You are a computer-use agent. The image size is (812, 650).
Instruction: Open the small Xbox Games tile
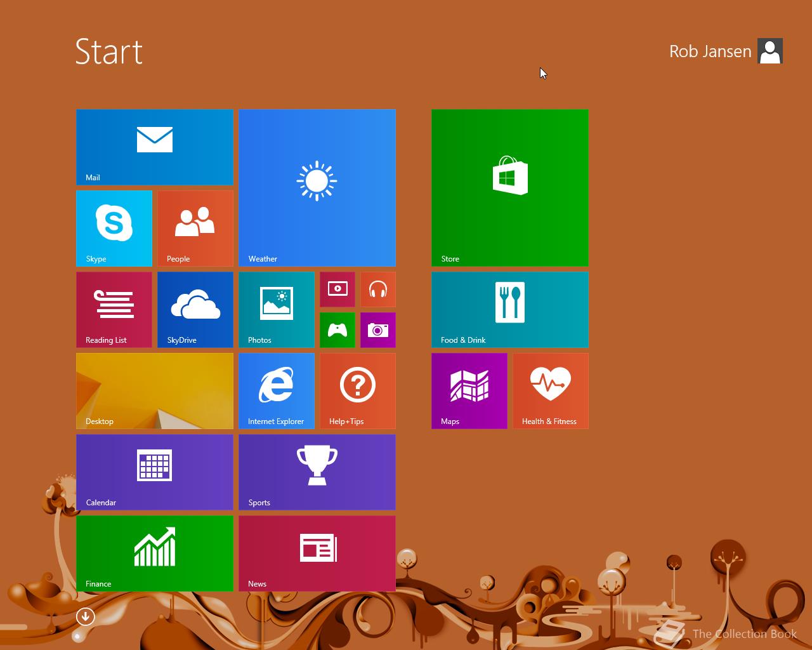coord(337,330)
